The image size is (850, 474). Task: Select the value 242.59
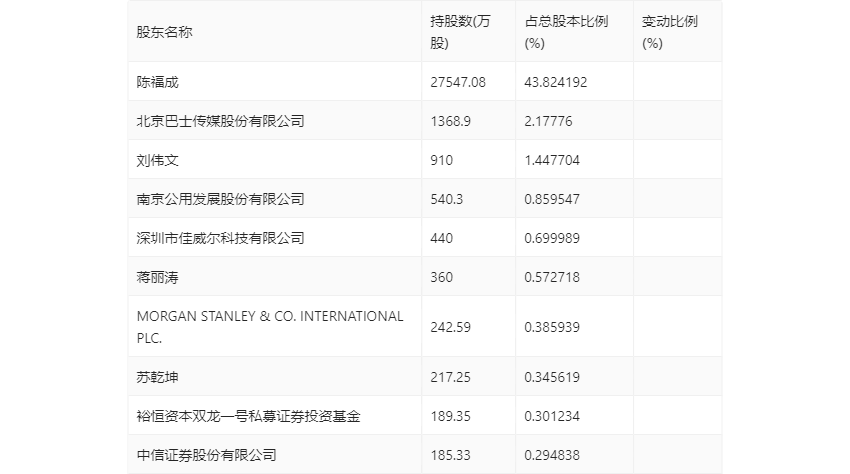[450, 327]
